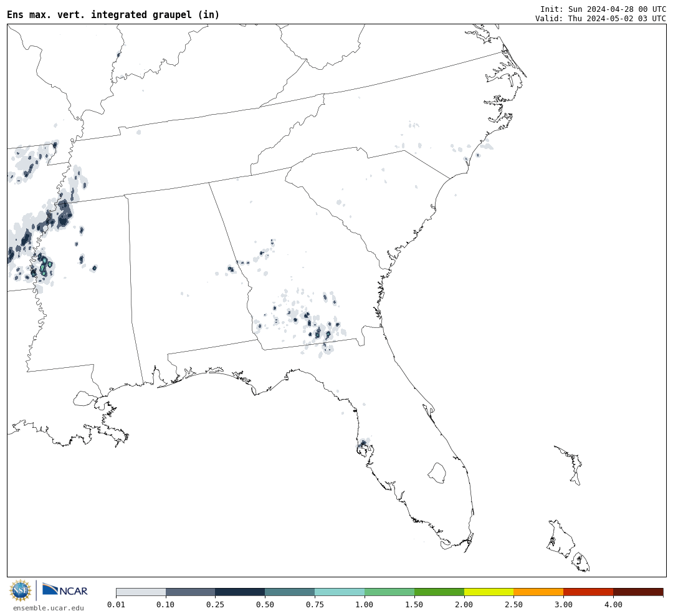The image size is (673, 616).
Task: Click the legend label '0.01'
Action: coord(116,604)
